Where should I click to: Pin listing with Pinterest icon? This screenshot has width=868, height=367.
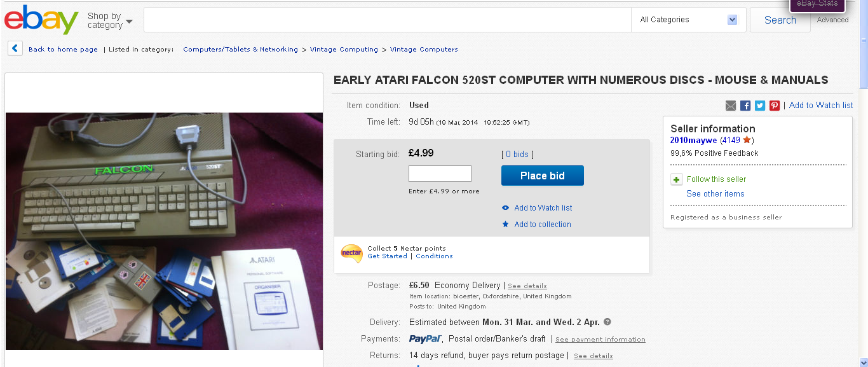click(775, 106)
